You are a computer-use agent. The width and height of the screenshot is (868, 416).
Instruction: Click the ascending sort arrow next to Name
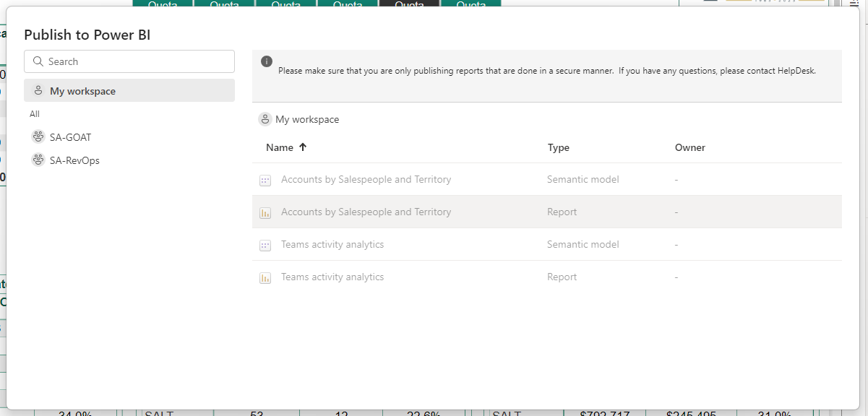click(x=303, y=147)
